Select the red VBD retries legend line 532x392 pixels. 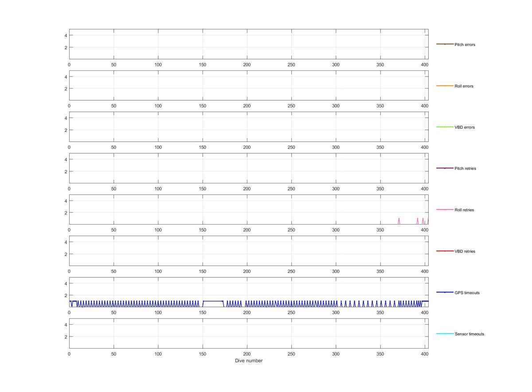tap(445, 251)
